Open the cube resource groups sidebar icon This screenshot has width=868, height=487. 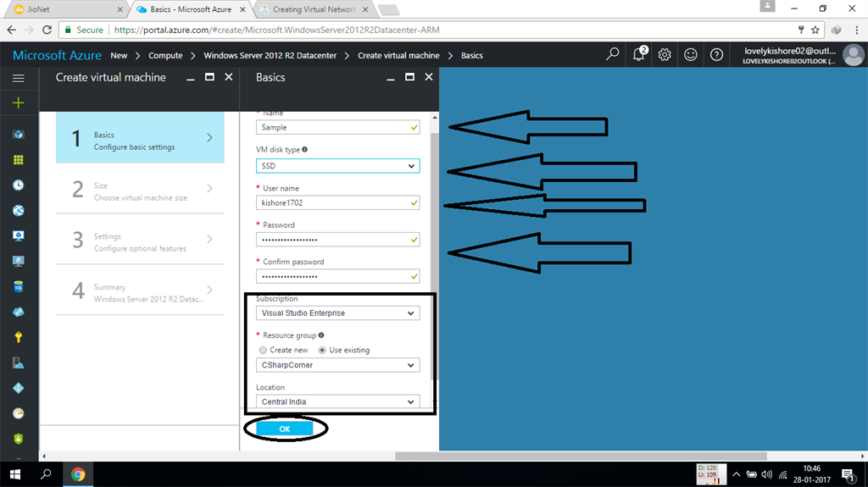(x=19, y=135)
